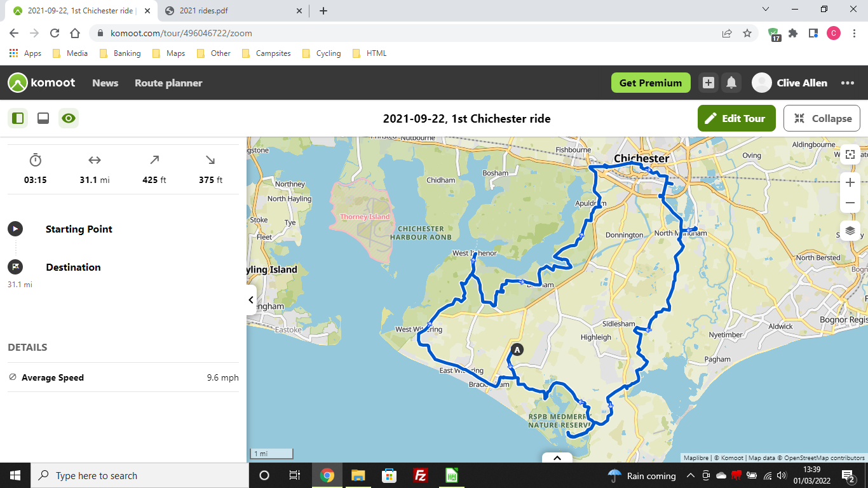The width and height of the screenshot is (868, 488).
Task: Open Media bookmarks folder
Action: click(71, 53)
